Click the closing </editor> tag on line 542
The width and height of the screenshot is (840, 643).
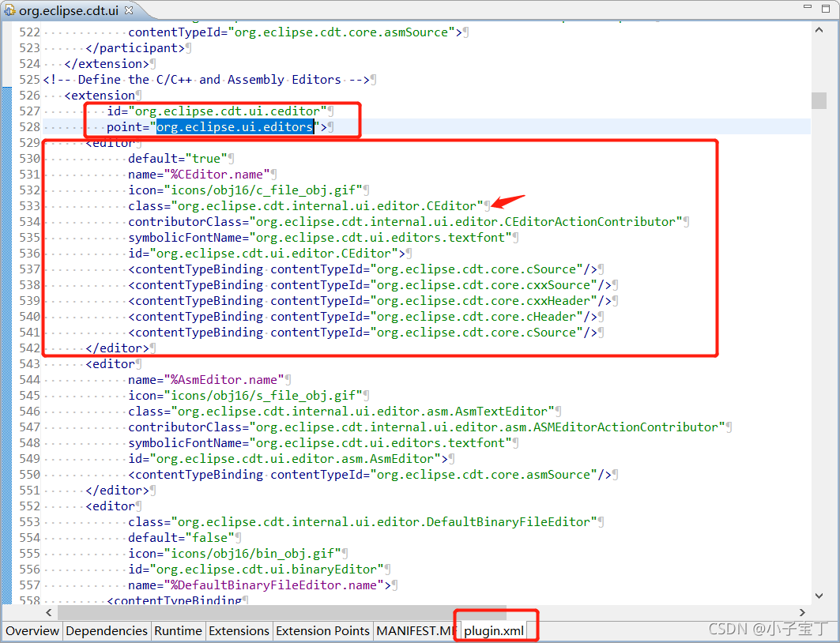tap(117, 348)
